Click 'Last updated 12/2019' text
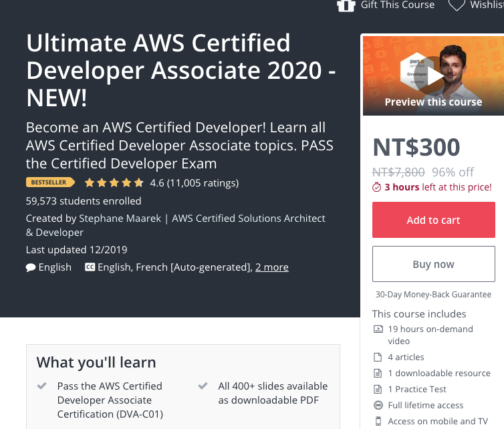 (x=76, y=250)
